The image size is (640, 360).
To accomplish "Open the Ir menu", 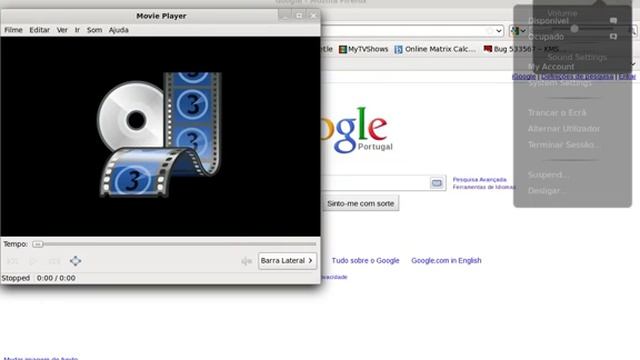I will [77, 30].
